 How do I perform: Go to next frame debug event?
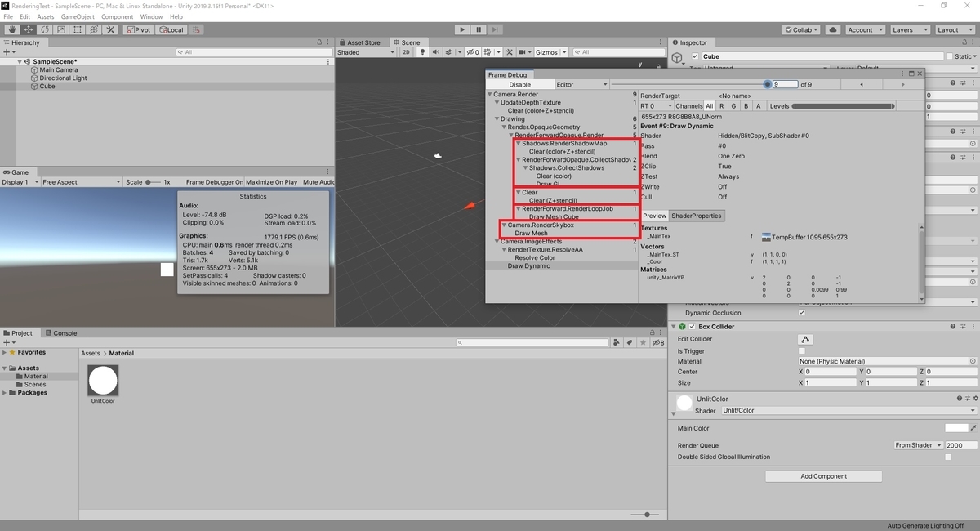click(x=902, y=84)
